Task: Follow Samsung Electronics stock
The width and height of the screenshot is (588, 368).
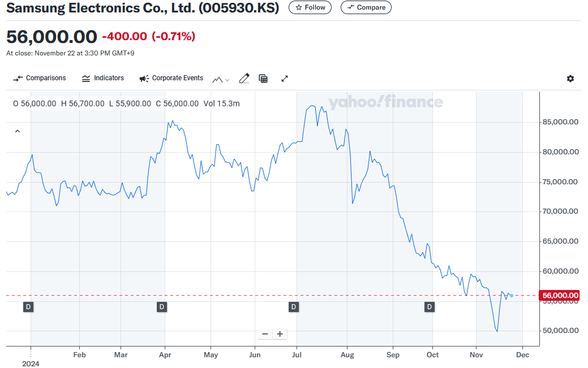Action: [x=310, y=7]
